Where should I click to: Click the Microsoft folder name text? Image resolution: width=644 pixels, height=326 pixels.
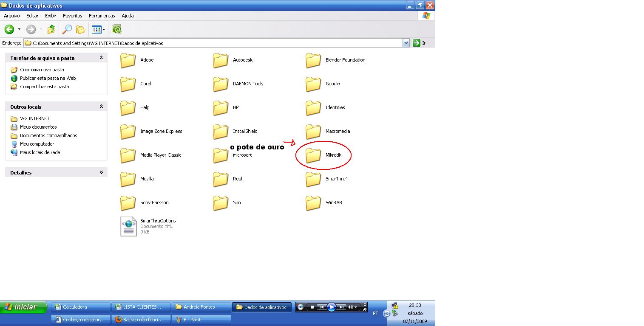[242, 155]
